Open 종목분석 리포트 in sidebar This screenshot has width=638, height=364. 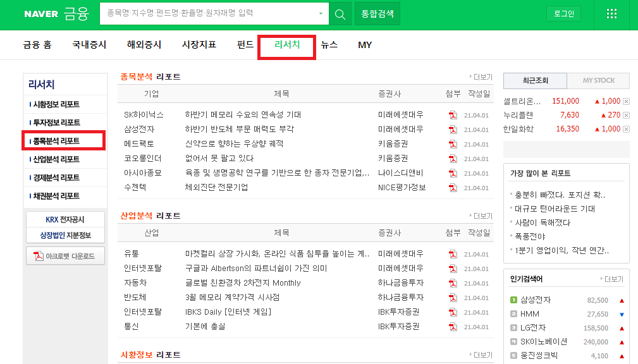56,141
